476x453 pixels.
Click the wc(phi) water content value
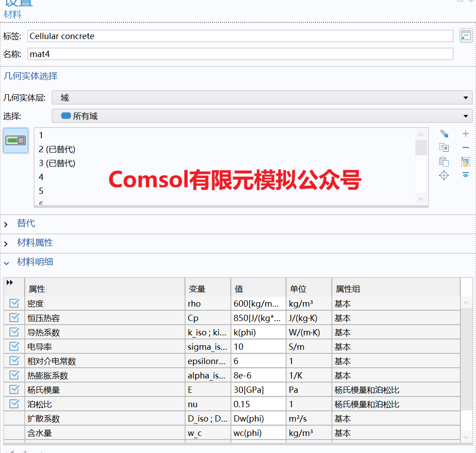(x=258, y=433)
